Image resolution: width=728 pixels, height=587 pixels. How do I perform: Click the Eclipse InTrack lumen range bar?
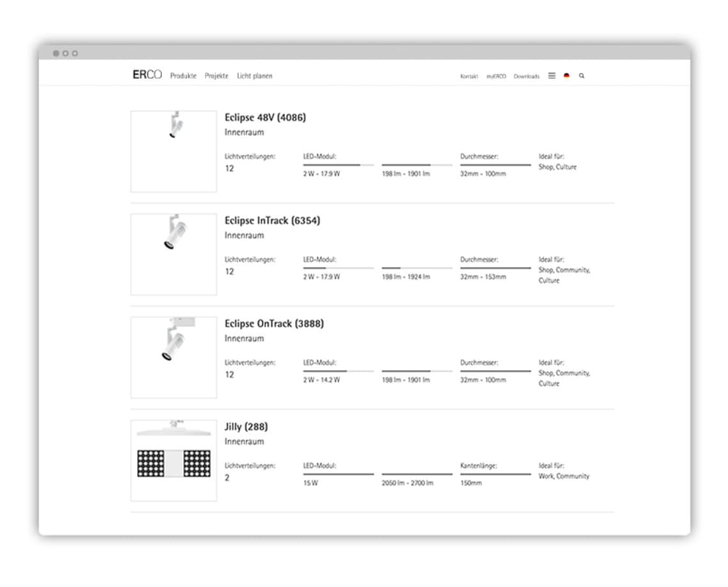pos(417,268)
